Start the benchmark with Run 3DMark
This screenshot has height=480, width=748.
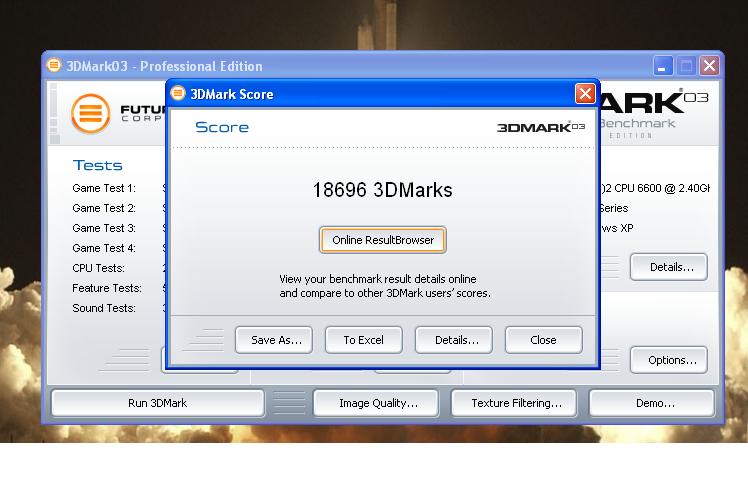(x=157, y=403)
